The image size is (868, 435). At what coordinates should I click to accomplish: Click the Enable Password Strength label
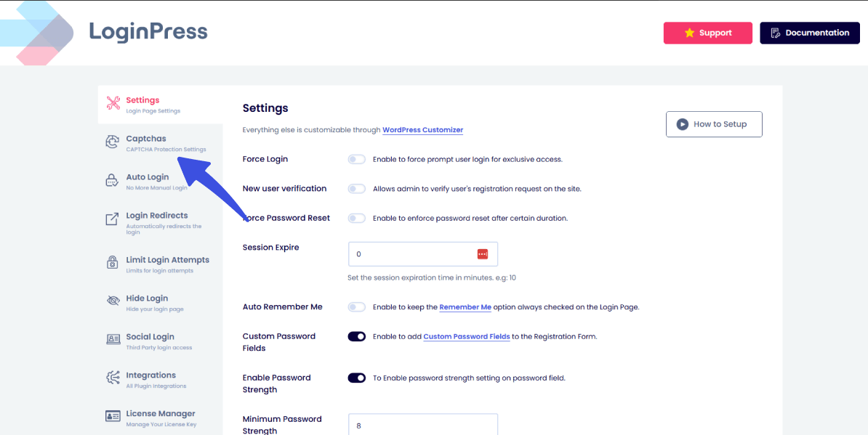[277, 383]
